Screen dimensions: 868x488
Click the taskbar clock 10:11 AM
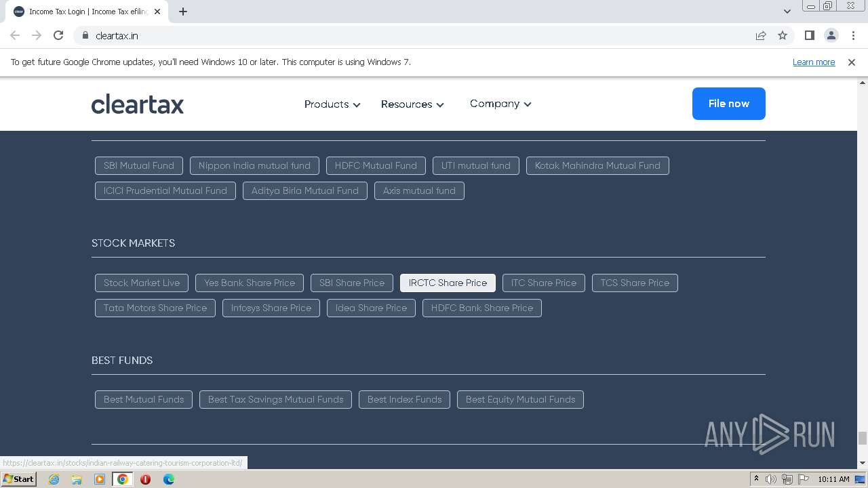833,479
